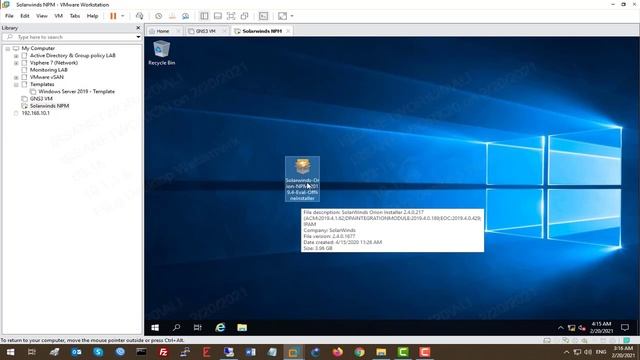The image size is (640, 360).
Task: Click the guest clock showing 4:15 AM
Action: point(601,327)
